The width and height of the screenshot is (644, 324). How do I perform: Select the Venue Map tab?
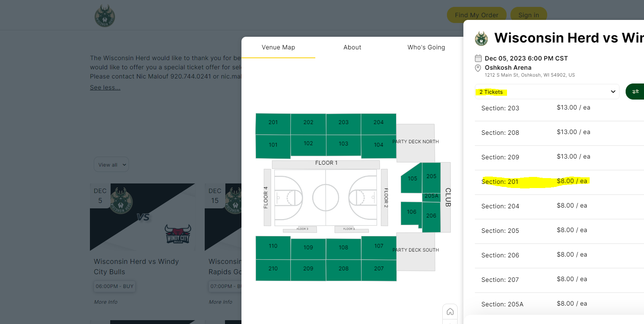pyautogui.click(x=278, y=47)
